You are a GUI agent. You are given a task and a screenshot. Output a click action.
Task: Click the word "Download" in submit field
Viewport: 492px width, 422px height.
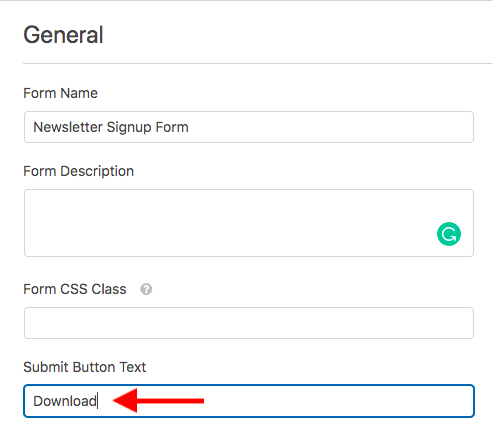[65, 401]
